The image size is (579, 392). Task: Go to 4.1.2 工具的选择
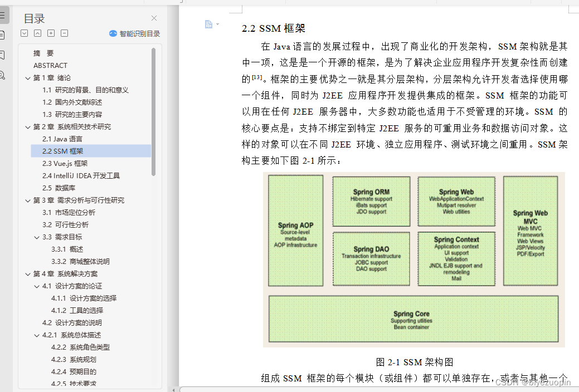coord(77,310)
